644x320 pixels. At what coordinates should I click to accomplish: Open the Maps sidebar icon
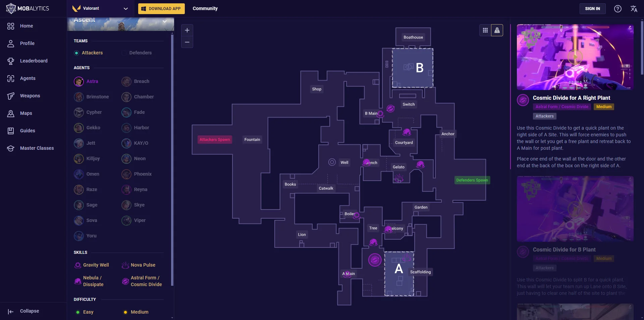pos(11,113)
